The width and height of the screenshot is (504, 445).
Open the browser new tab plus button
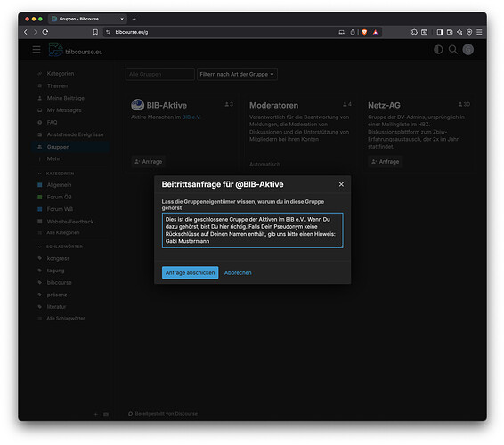(x=134, y=19)
